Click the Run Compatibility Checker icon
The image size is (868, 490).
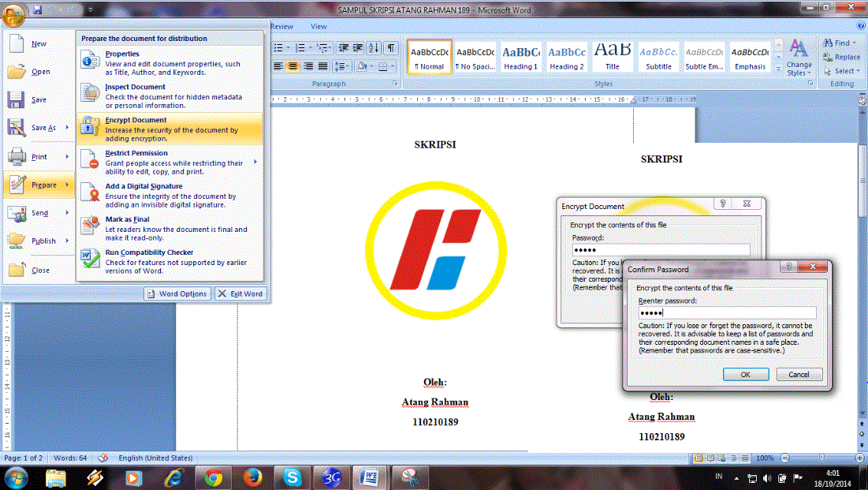pos(90,258)
